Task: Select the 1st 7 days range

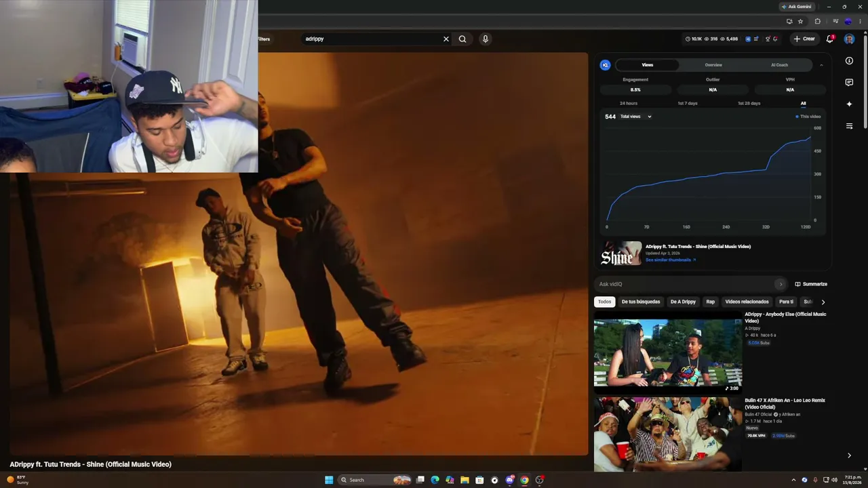Action: pos(688,104)
